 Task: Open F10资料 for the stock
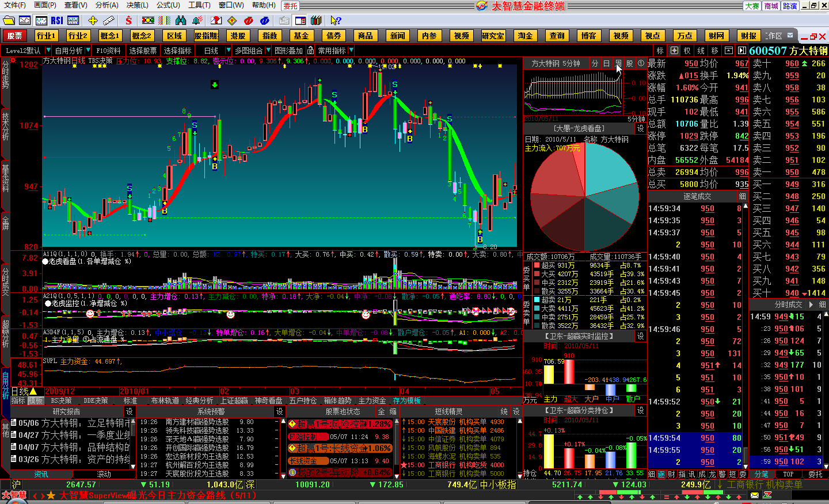pos(109,51)
